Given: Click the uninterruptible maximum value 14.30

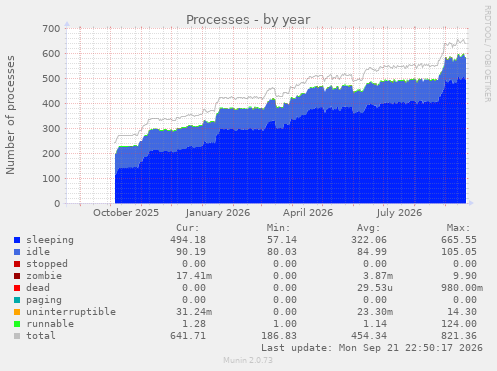Looking at the screenshot, I should click(x=462, y=312).
